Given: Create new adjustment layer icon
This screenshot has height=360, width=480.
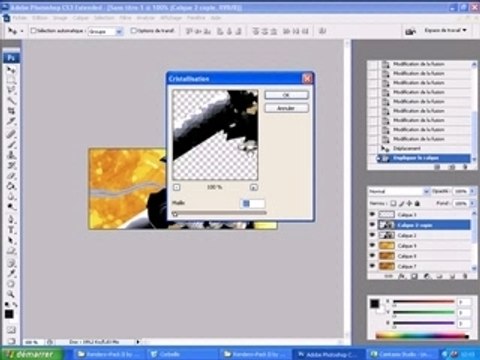Looking at the screenshot, I should [x=427, y=276].
